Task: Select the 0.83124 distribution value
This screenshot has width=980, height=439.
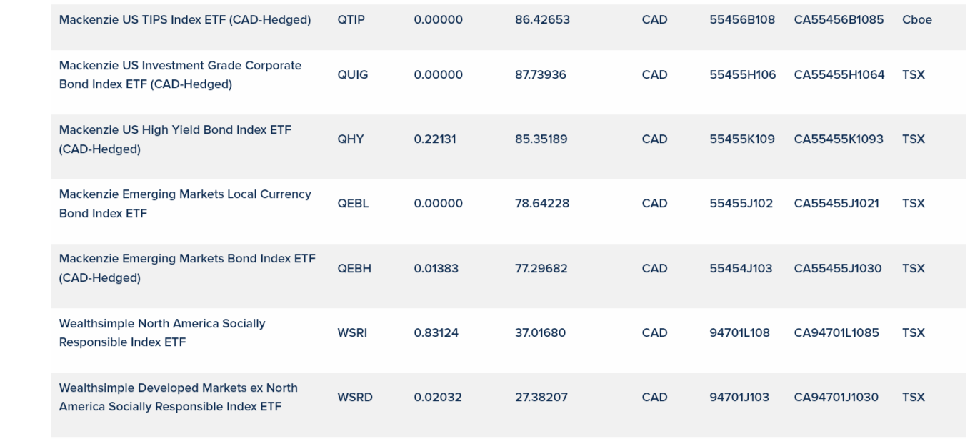Action: (436, 333)
